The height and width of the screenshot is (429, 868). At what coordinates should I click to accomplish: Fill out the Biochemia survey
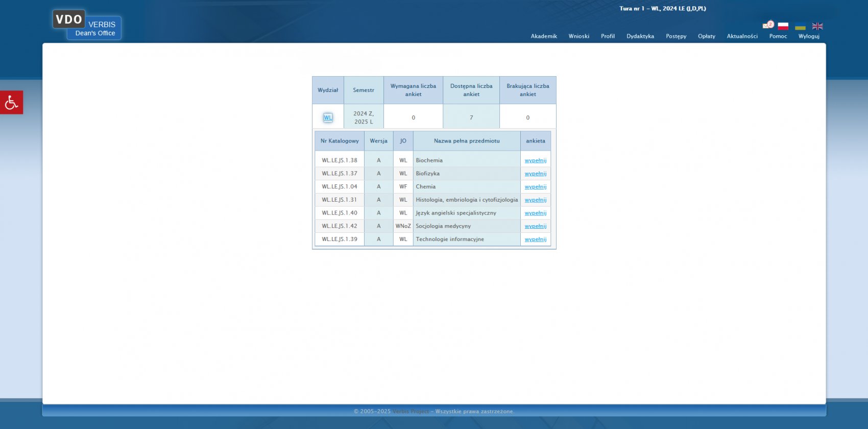[535, 160]
